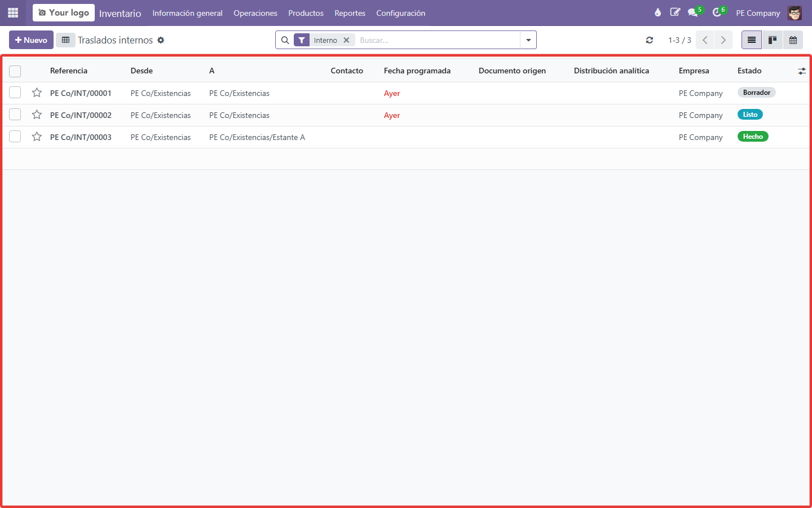
Task: Open the main apps grid menu
Action: pyautogui.click(x=13, y=12)
